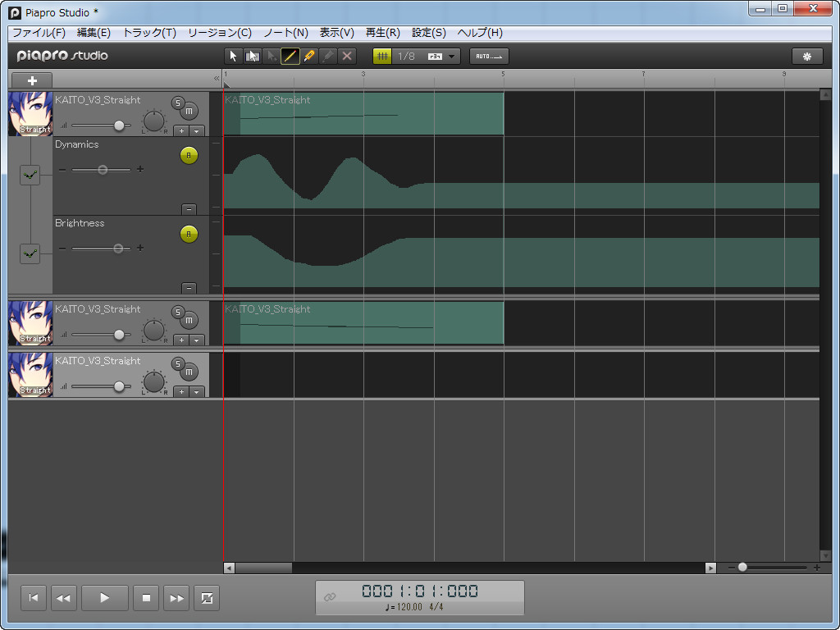
Task: Open the ノート(N) menu
Action: pyautogui.click(x=286, y=33)
